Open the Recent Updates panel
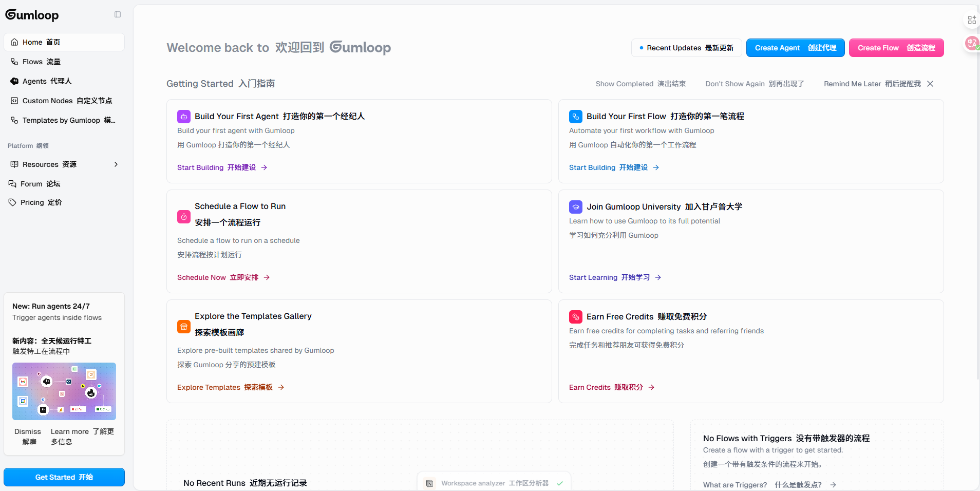 686,48
